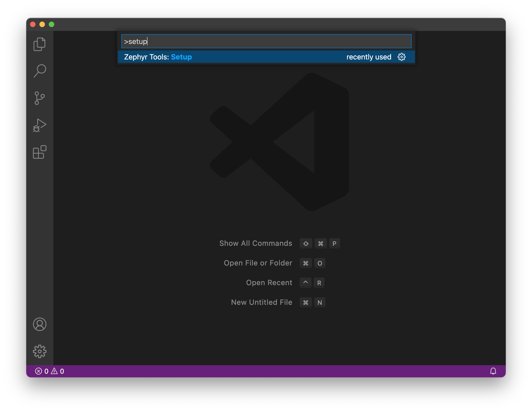
Task: Open Problems via errors warnings indicator
Action: (49, 371)
